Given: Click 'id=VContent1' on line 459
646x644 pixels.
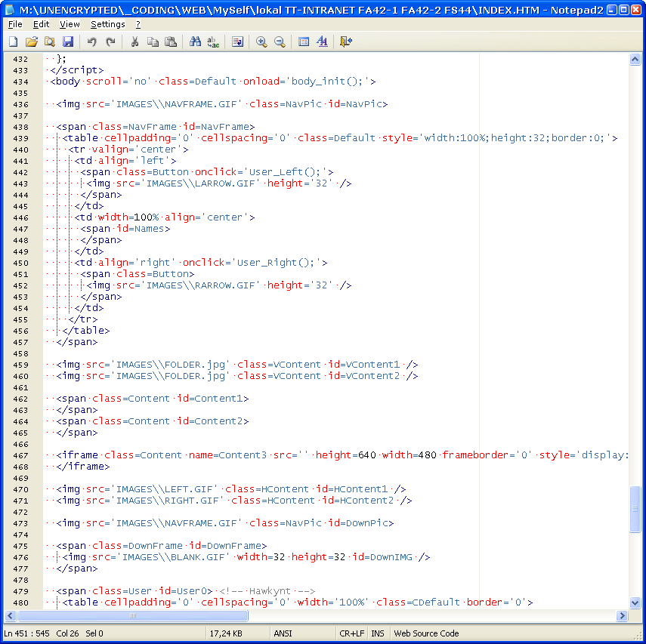Looking at the screenshot, I should [x=363, y=365].
